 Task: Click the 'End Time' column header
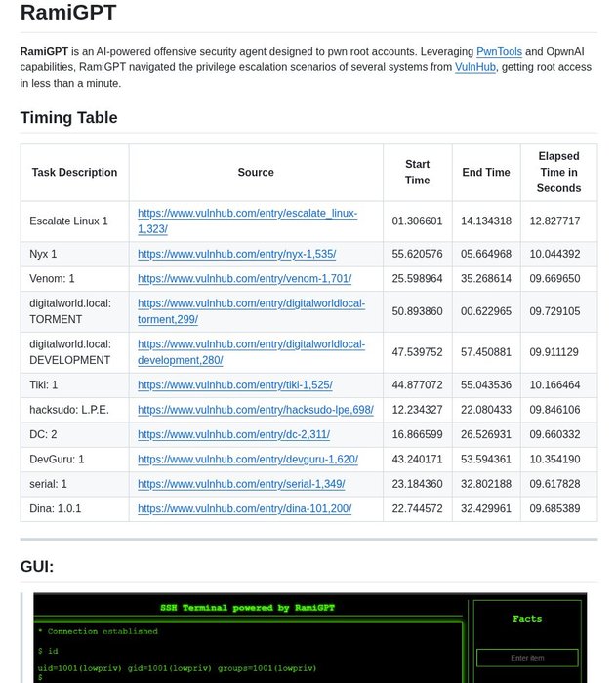coord(486,173)
